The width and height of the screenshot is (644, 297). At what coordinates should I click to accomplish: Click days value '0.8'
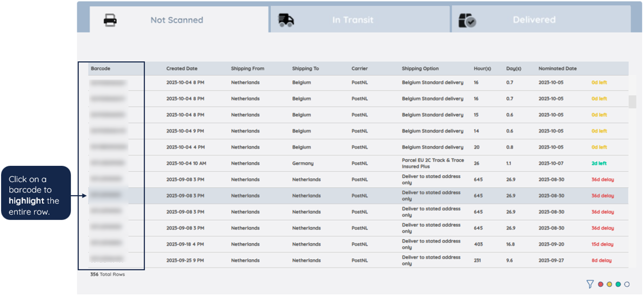pos(510,147)
